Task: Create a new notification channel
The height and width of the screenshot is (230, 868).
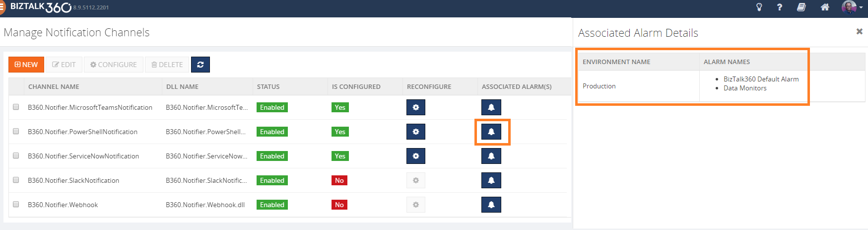Action: [26, 65]
